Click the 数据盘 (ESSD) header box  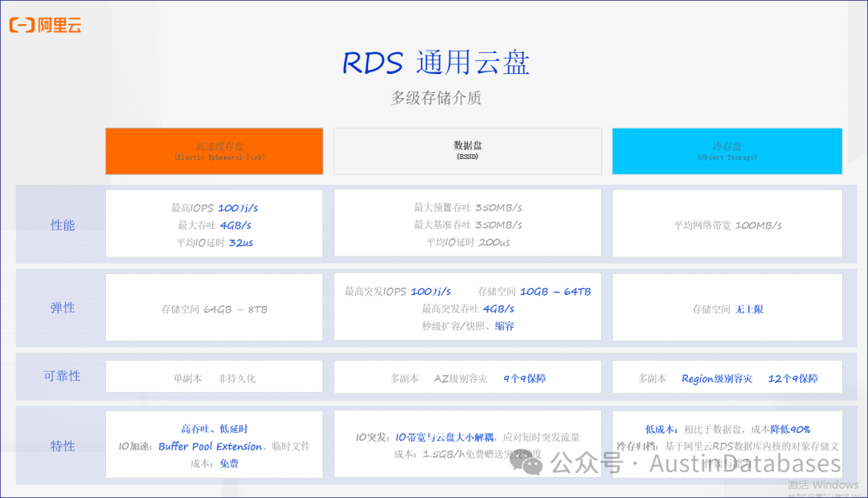[x=468, y=151]
